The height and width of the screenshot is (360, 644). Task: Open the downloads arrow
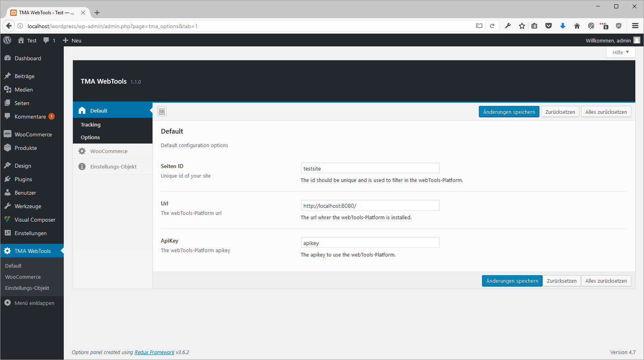point(562,26)
